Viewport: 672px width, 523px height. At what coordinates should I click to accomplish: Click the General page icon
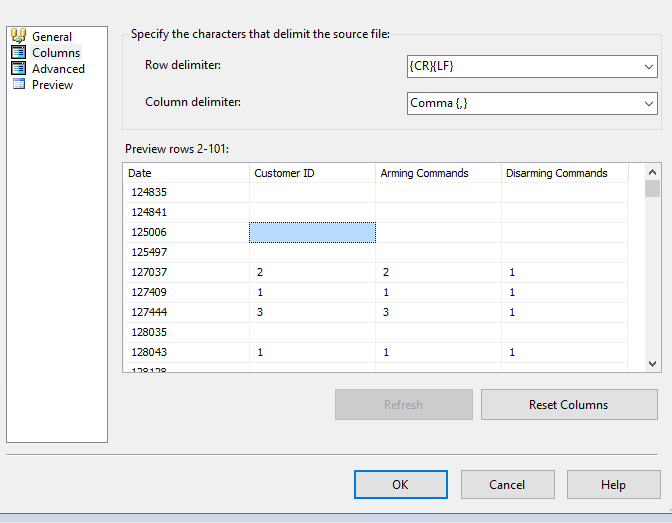(x=18, y=36)
